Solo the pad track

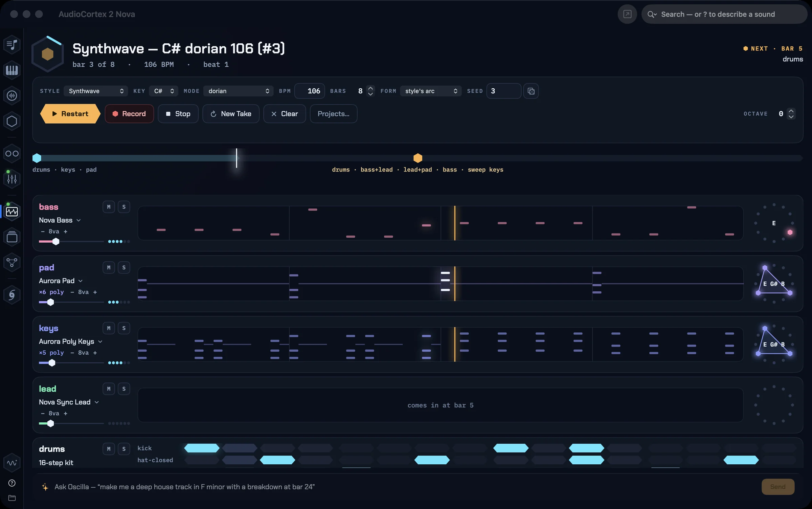pyautogui.click(x=124, y=267)
